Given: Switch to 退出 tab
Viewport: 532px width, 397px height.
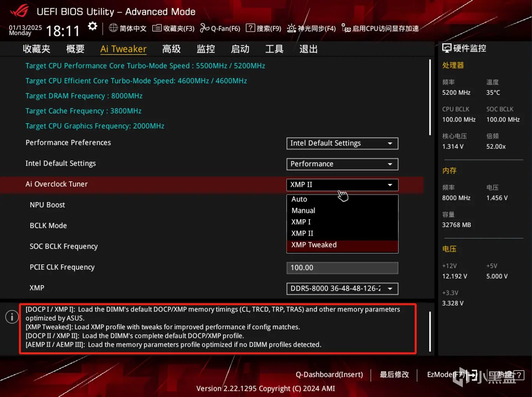Looking at the screenshot, I should 308,49.
